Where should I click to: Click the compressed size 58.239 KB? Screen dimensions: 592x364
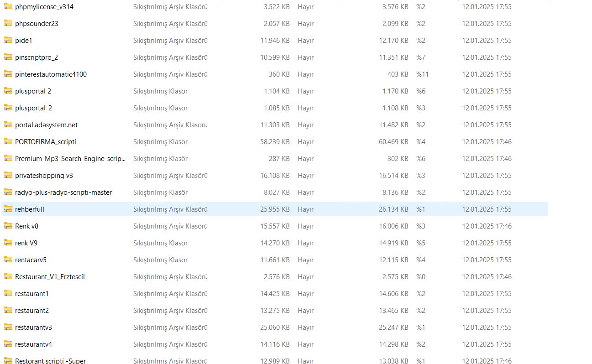pos(275,142)
